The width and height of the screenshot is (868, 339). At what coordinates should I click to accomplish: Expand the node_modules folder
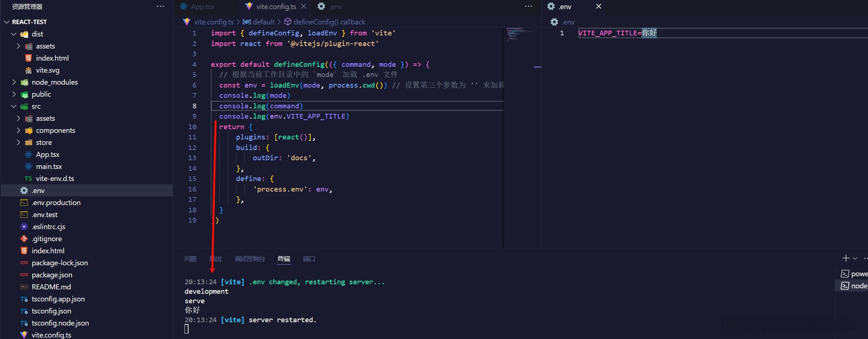14,82
